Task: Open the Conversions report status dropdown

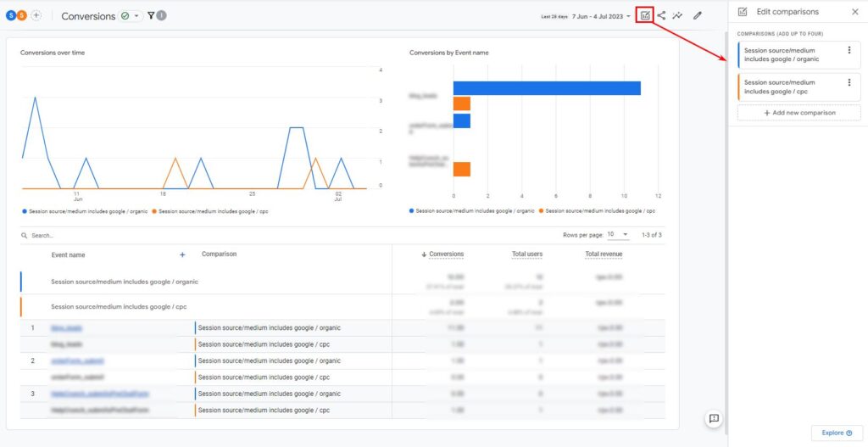Action: tap(131, 16)
